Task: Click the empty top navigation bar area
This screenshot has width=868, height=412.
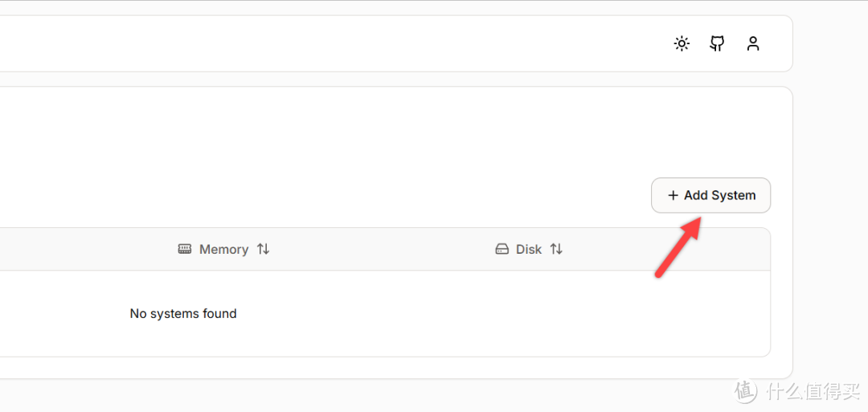Action: [321, 43]
